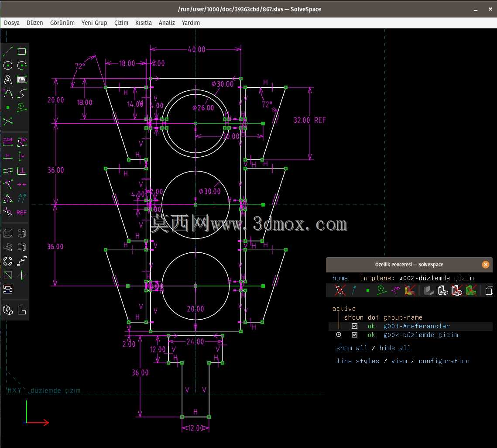Open the Çizim menu
Screen dimensions: 497x448
click(121, 23)
